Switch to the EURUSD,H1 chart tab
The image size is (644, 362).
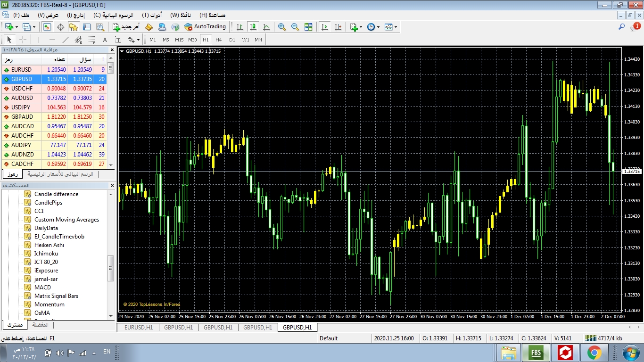pyautogui.click(x=138, y=327)
